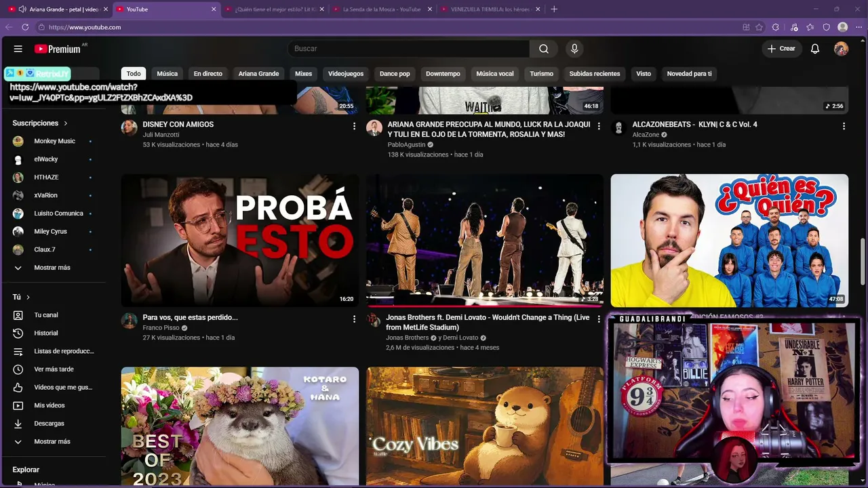Image resolution: width=868 pixels, height=488 pixels.
Task: Open options for Jonas Brothers video
Action: click(599, 319)
